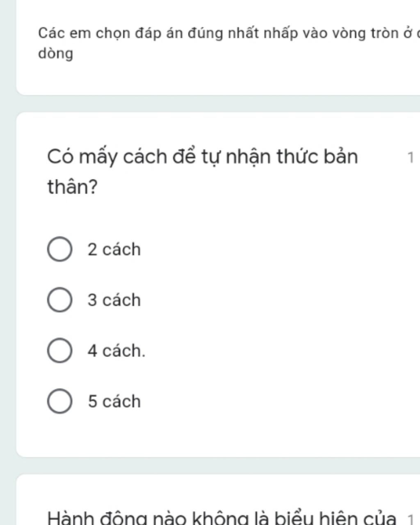Select the '2 cách' radio circle
420x525 pixels.
click(x=60, y=249)
